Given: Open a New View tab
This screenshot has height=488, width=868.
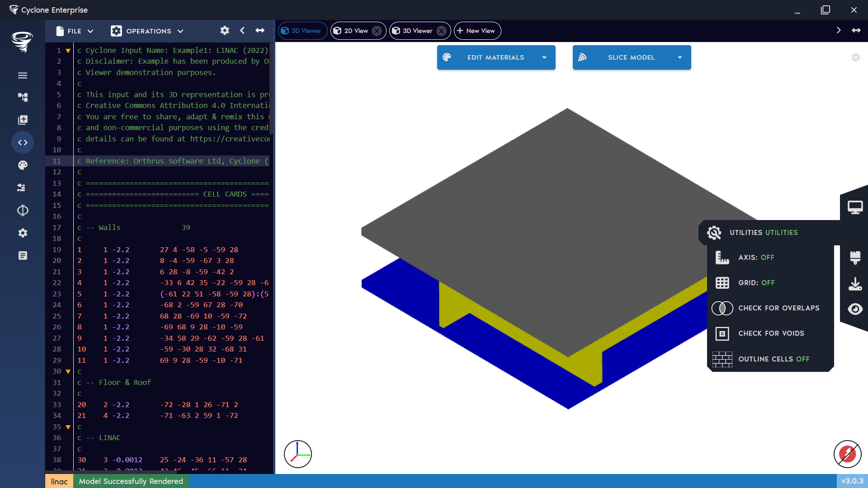Looking at the screenshot, I should (x=477, y=31).
